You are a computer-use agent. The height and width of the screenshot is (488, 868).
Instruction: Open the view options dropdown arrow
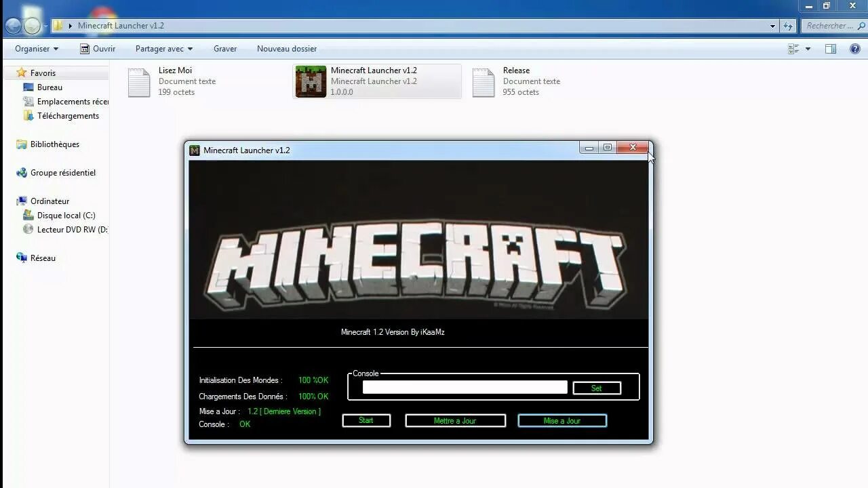[x=808, y=49]
